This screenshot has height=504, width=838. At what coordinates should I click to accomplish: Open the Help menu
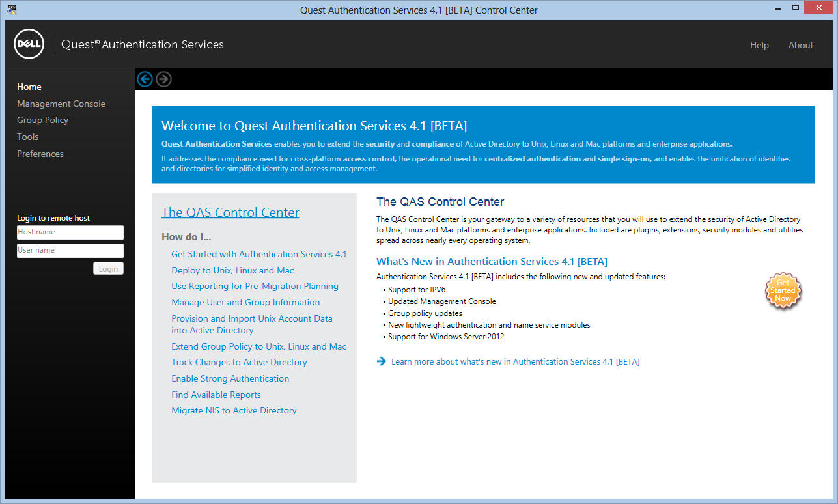(x=759, y=45)
